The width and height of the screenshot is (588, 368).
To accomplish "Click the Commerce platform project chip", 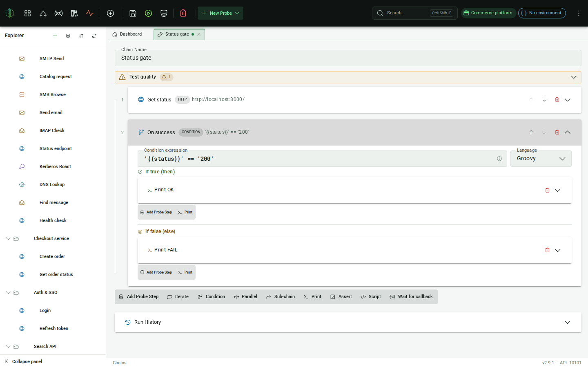I will (x=488, y=13).
